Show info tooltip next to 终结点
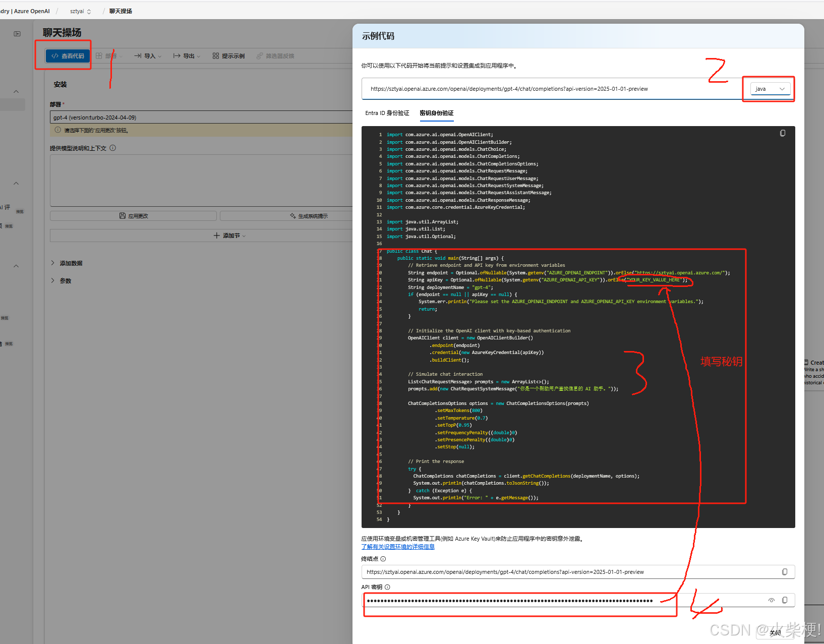The image size is (824, 644). (x=383, y=559)
